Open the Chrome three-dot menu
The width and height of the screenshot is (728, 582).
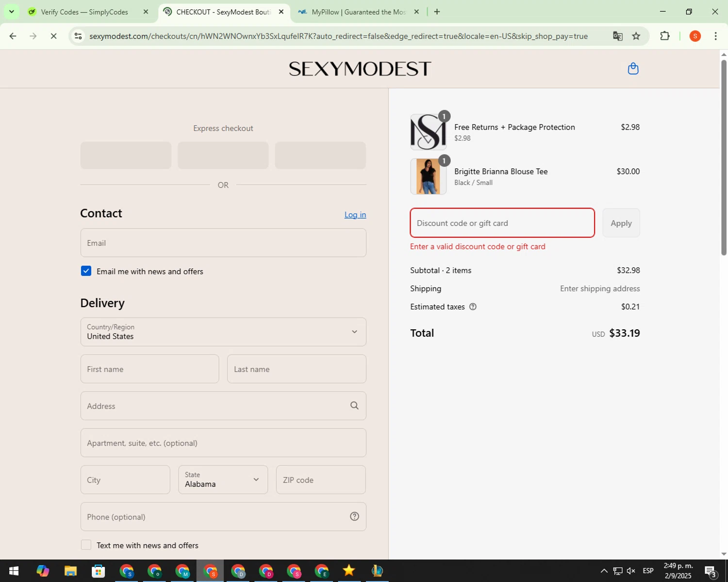click(715, 36)
